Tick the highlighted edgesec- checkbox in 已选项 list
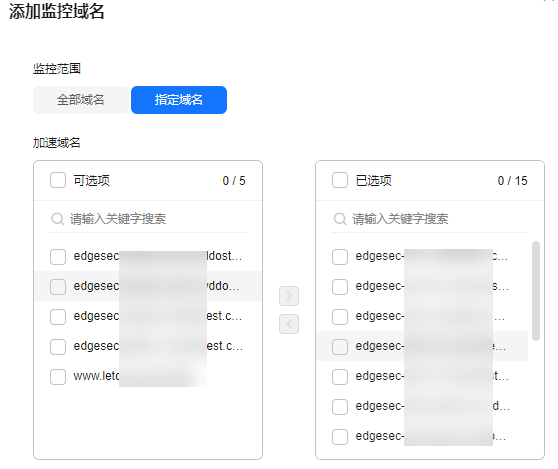 340,347
